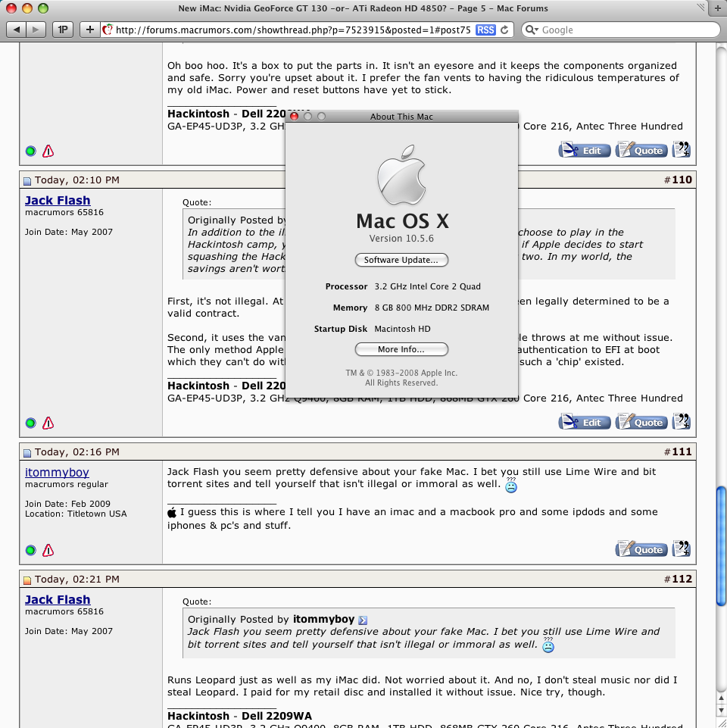The height and width of the screenshot is (728, 727).
Task: Multi-quote post #111
Action: click(682, 548)
